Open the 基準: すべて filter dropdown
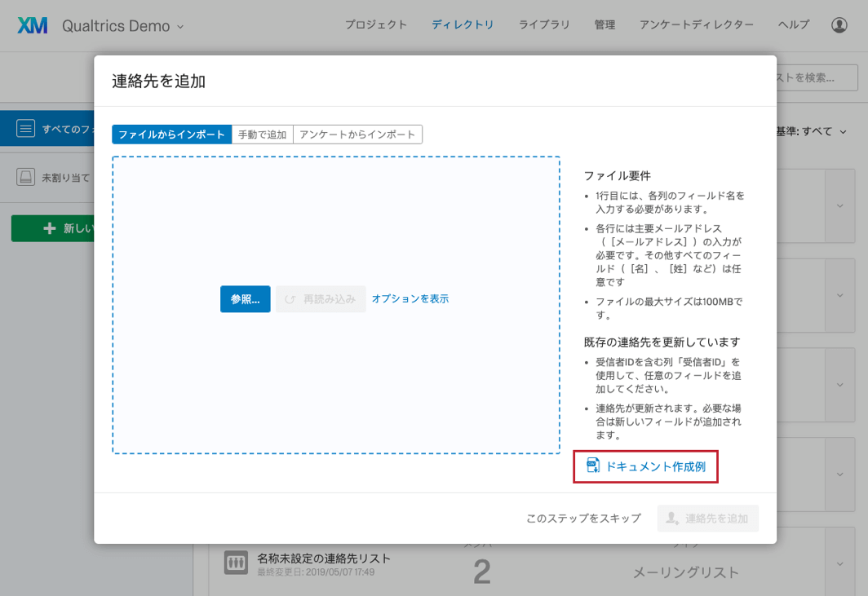The width and height of the screenshot is (868, 596). click(x=810, y=131)
